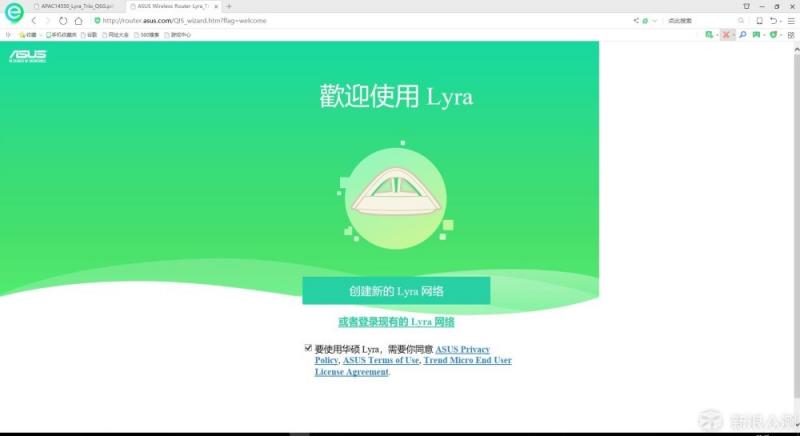Viewport: 800px width, 436px height.
Task: Expand the arrow next to red X icon
Action: [x=733, y=35]
